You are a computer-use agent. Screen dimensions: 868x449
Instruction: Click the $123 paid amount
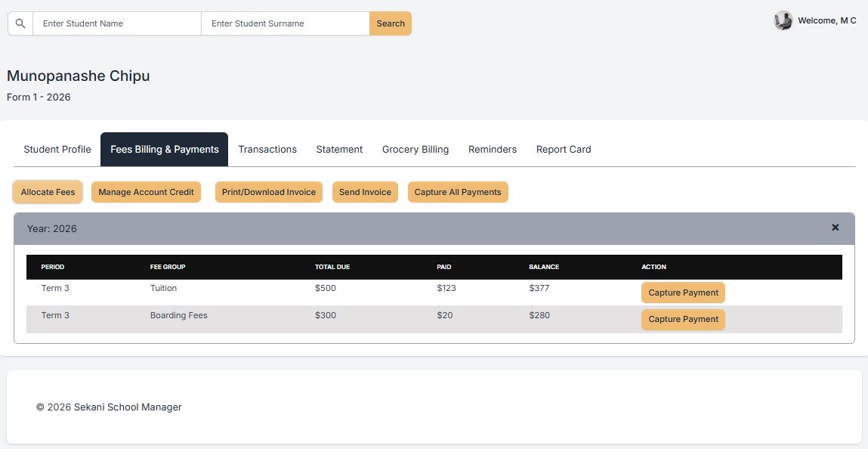pyautogui.click(x=446, y=289)
